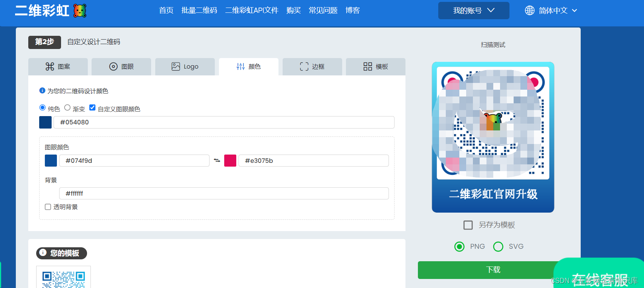The image size is (644, 288).
Task: Switch to 模板 template tab
Action: (x=376, y=67)
